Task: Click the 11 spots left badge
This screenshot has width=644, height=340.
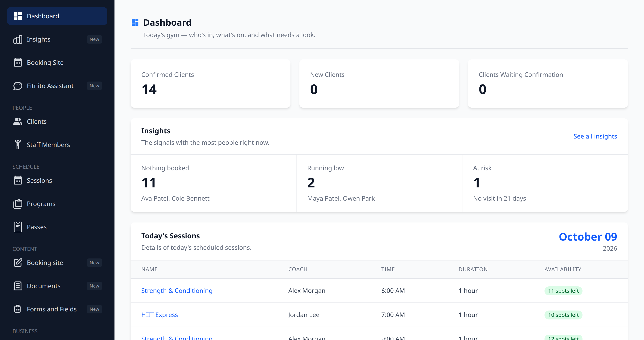Action: (563, 291)
